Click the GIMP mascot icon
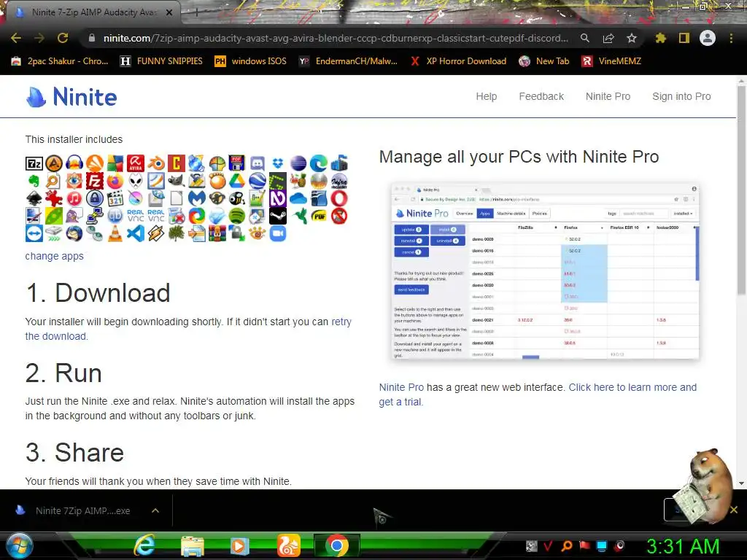The image size is (747, 560). pos(176,182)
